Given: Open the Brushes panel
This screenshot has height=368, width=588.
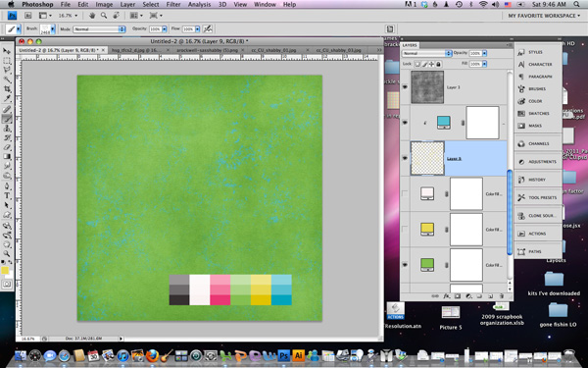Looking at the screenshot, I should [x=537, y=89].
